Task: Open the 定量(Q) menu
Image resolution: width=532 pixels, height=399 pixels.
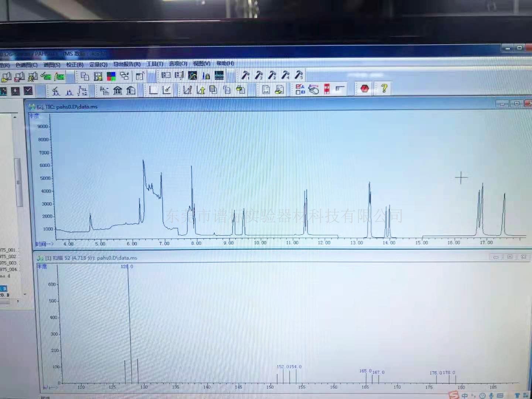Action: (98, 64)
